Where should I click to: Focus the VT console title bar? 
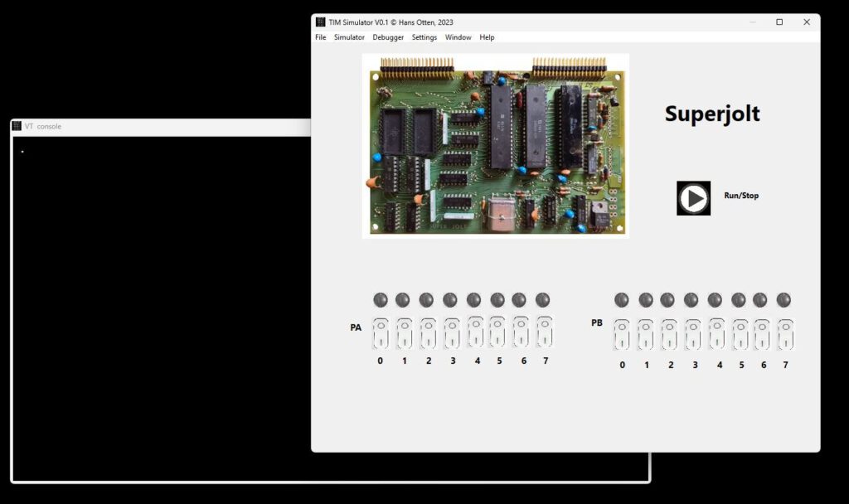[x=163, y=127]
